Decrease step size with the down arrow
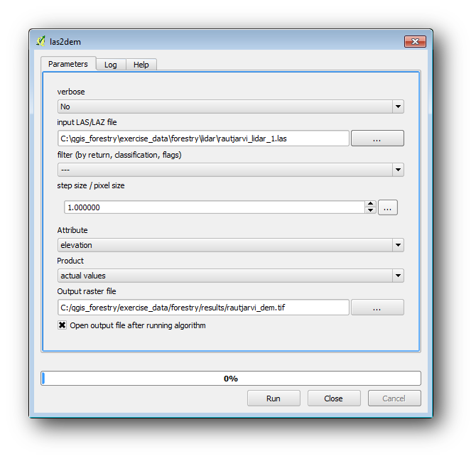This screenshot has height=461, width=476. pyautogui.click(x=370, y=211)
